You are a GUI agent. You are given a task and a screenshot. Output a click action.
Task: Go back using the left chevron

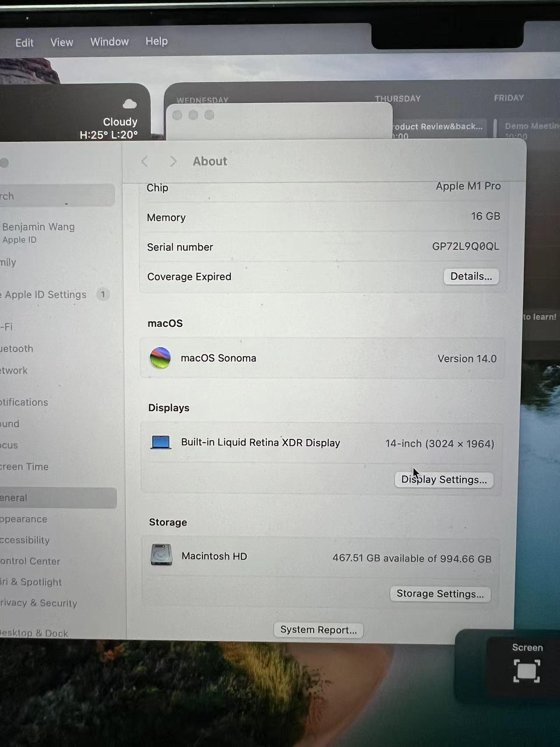point(145,161)
